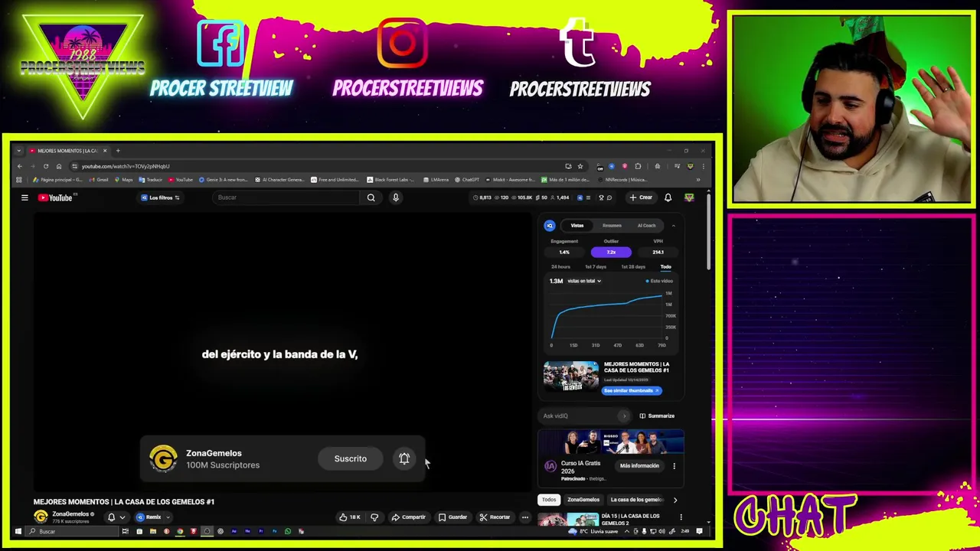Open the vistas en total dropdown
This screenshot has width=980, height=551.
point(584,281)
